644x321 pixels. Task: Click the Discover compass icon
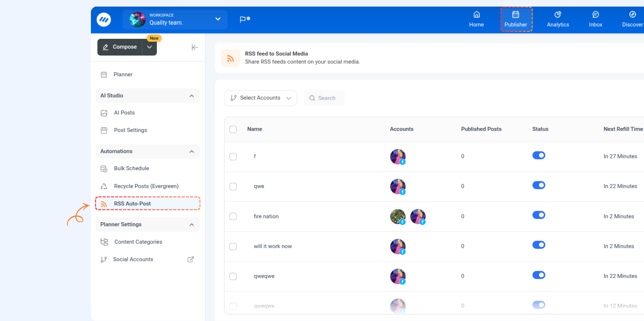pos(633,15)
